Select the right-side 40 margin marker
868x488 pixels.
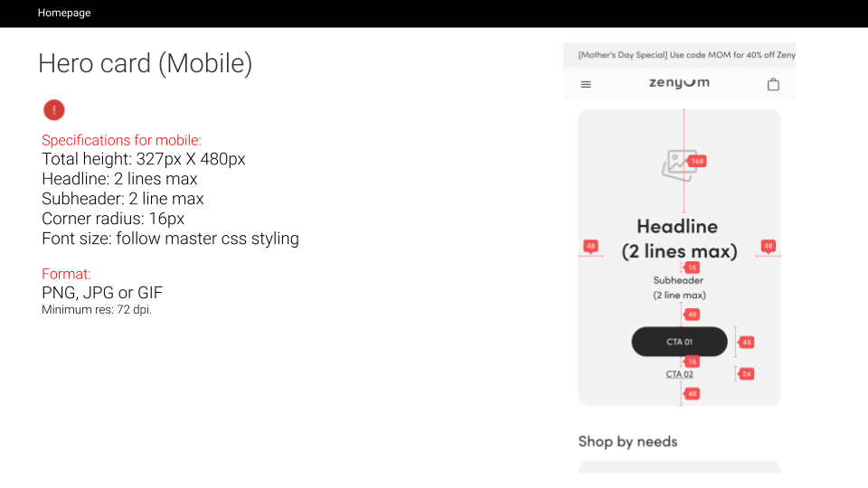(x=769, y=246)
